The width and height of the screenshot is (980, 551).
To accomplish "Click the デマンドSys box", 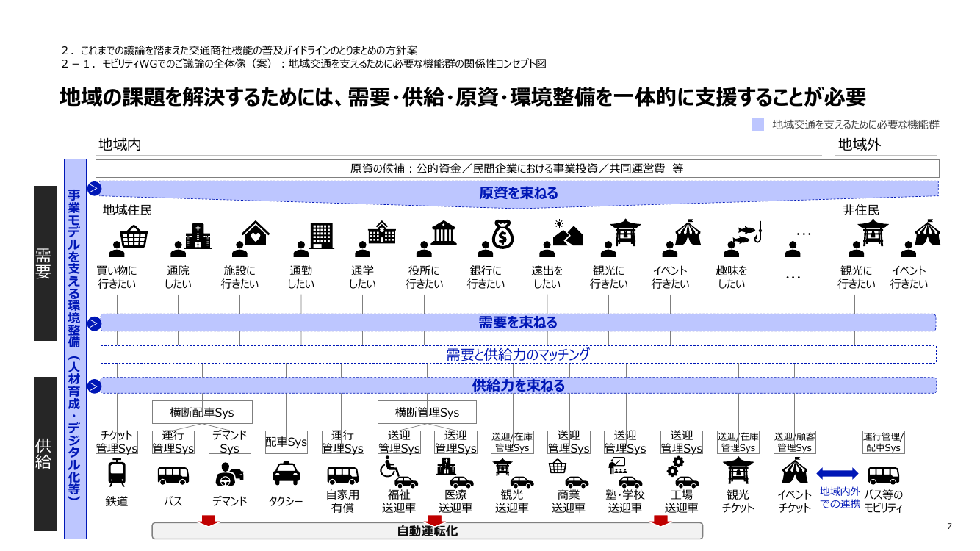I will [x=229, y=442].
